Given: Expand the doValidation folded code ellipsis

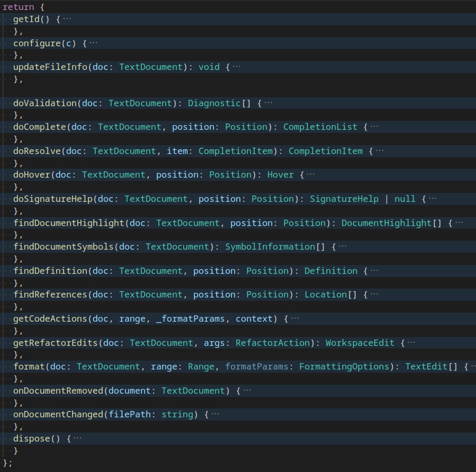Looking at the screenshot, I should pyautogui.click(x=268, y=103).
